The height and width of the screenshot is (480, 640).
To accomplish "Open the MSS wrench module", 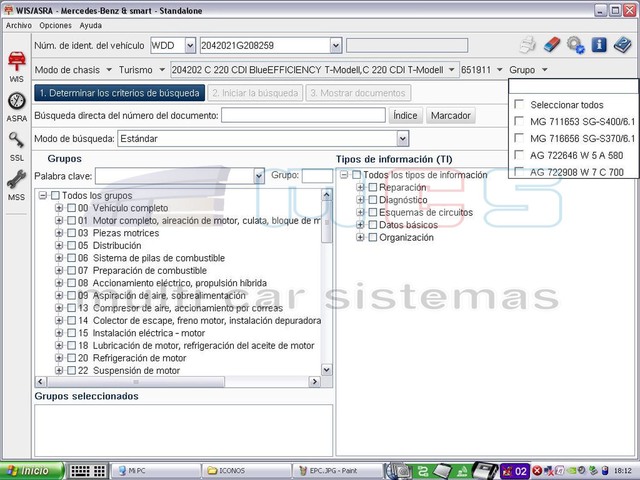I will click(16, 185).
